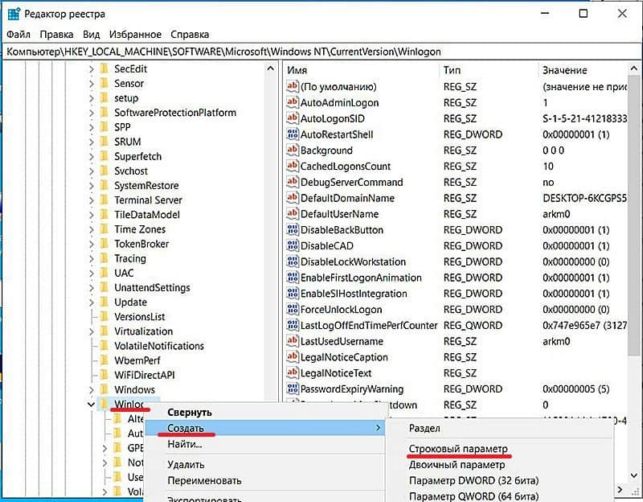
Task: Click the string icon beside Background
Action: tap(292, 150)
